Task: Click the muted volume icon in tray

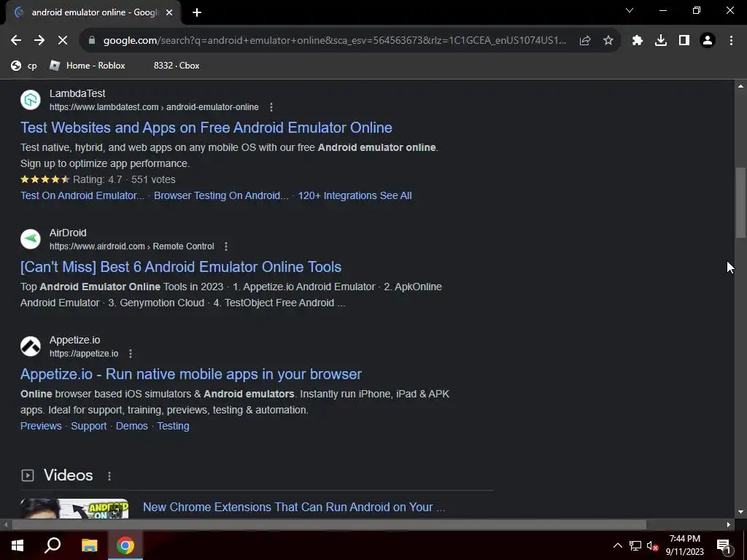Action: pos(653,545)
